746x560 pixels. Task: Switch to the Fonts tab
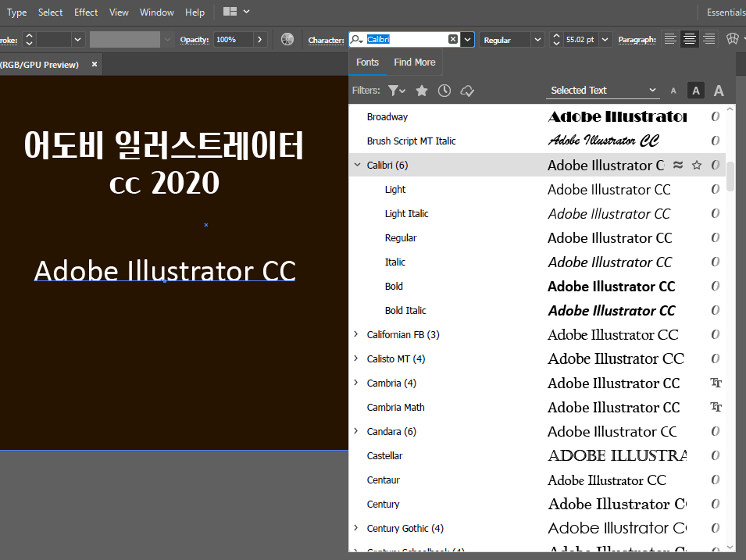tap(367, 62)
